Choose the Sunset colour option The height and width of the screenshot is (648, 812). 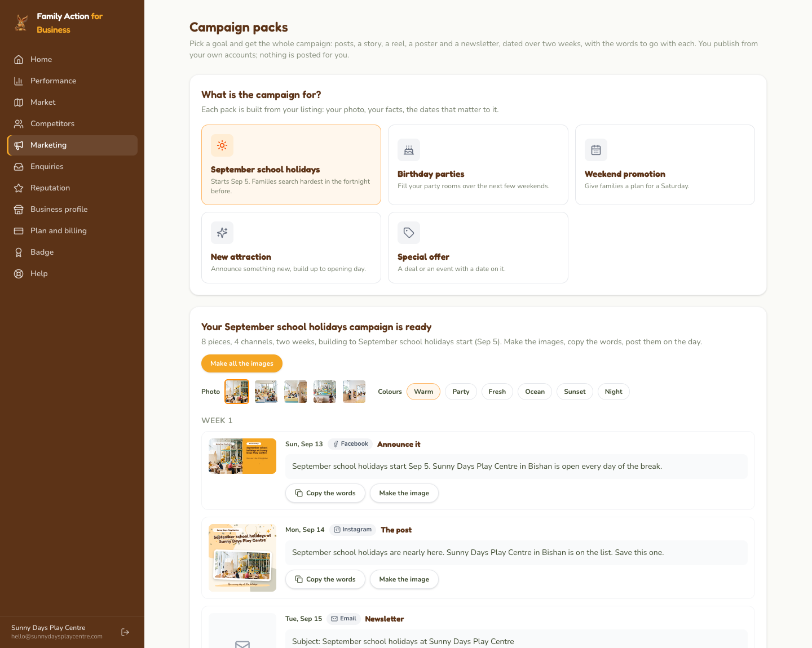pos(575,392)
